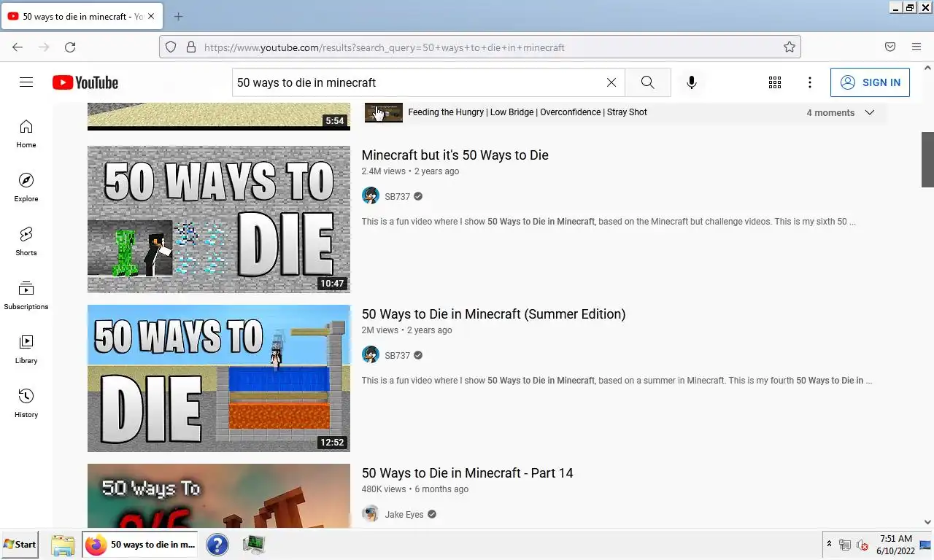Open the help question mark taskbar icon
Image resolution: width=934 pixels, height=560 pixels.
(217, 545)
